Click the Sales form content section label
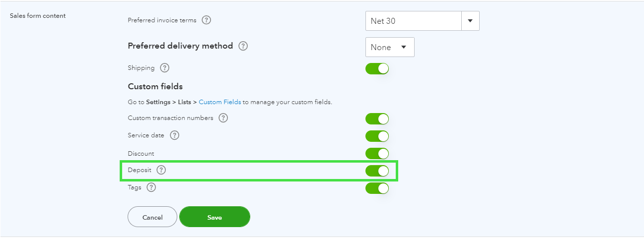The height and width of the screenshot is (238, 644). pyautogui.click(x=38, y=16)
